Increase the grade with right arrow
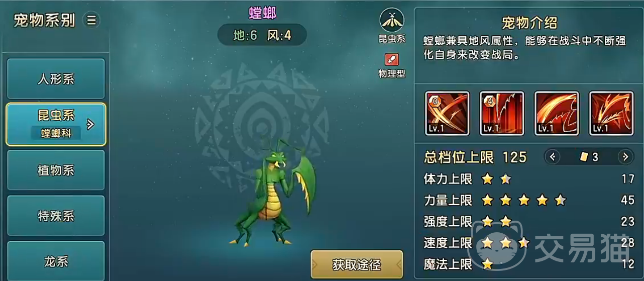This screenshot has width=644, height=281. coord(625,157)
